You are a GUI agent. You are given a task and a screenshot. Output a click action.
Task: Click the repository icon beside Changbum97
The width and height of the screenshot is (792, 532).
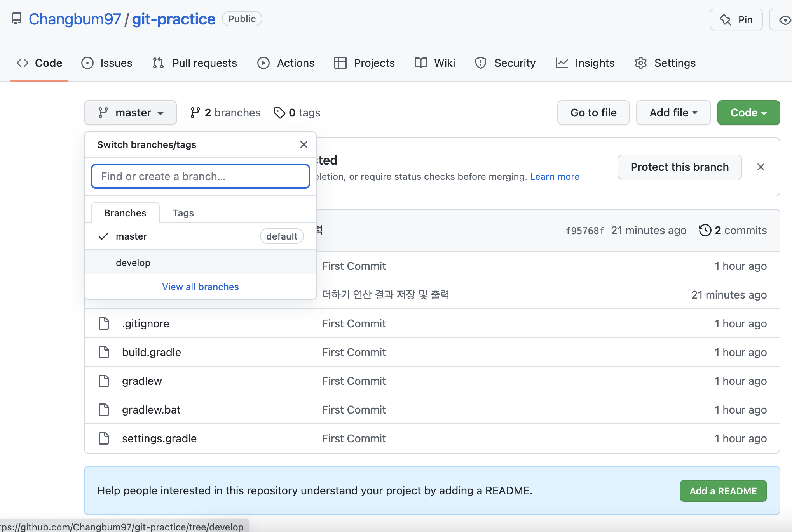[x=16, y=19]
